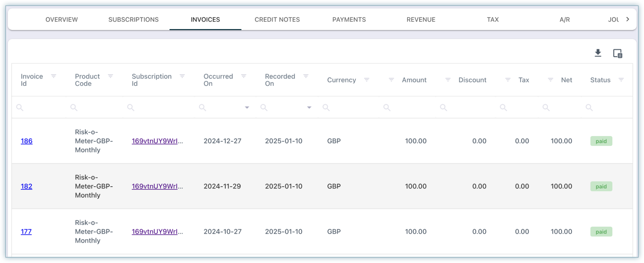Open Recorded On date filter dropdown

tap(309, 108)
